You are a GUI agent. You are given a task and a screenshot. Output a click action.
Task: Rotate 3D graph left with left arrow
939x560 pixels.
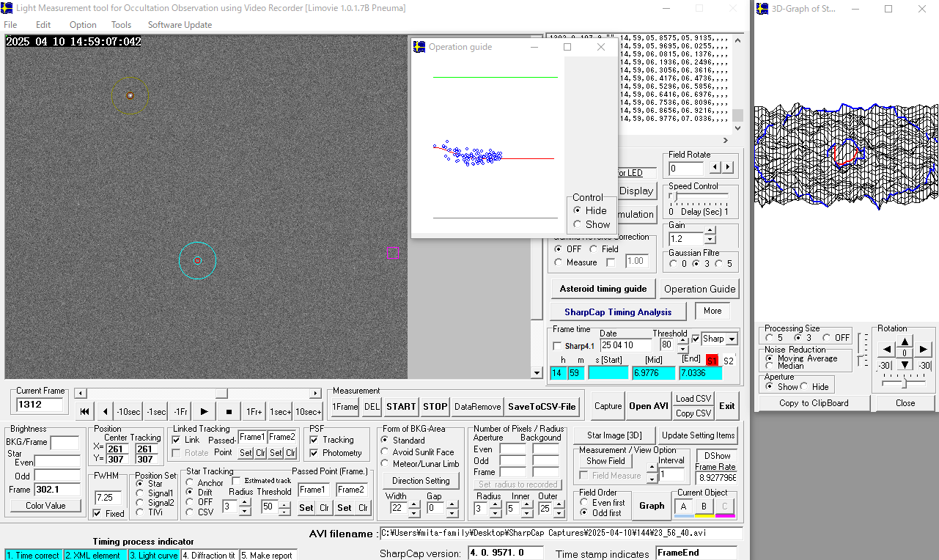[887, 350]
